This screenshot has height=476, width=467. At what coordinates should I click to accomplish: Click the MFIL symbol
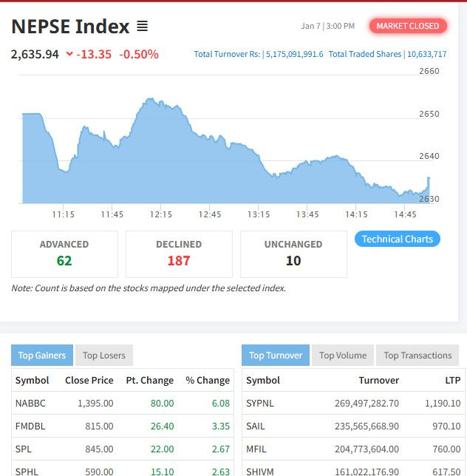256,449
